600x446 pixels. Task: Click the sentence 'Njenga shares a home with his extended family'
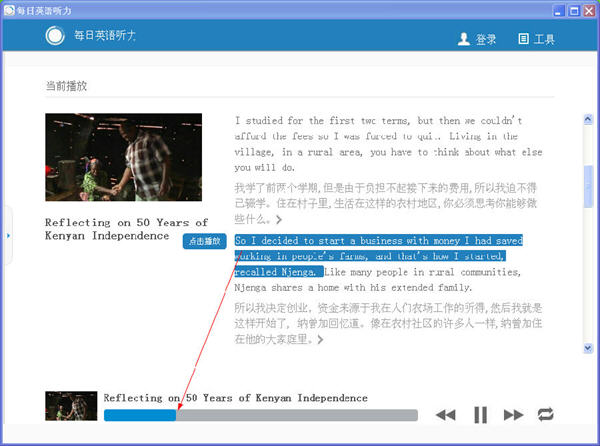coord(353,288)
